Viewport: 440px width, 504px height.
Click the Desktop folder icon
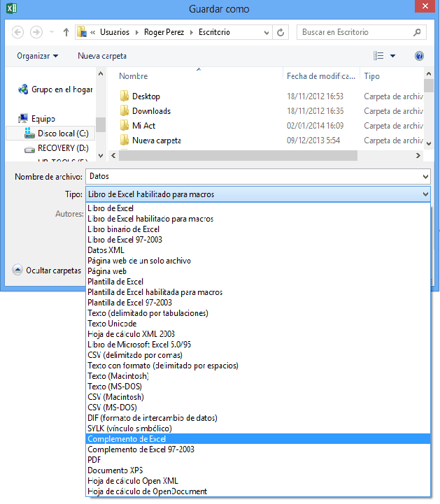click(125, 96)
